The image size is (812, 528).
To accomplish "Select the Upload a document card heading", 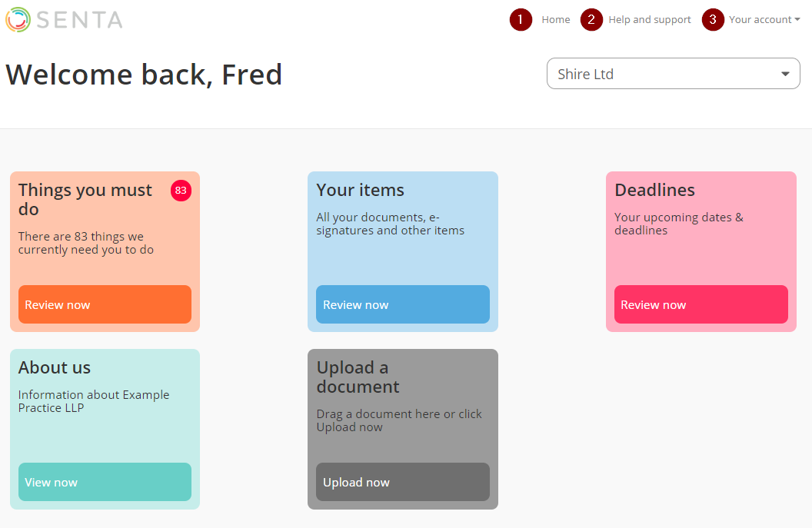I will (358, 377).
